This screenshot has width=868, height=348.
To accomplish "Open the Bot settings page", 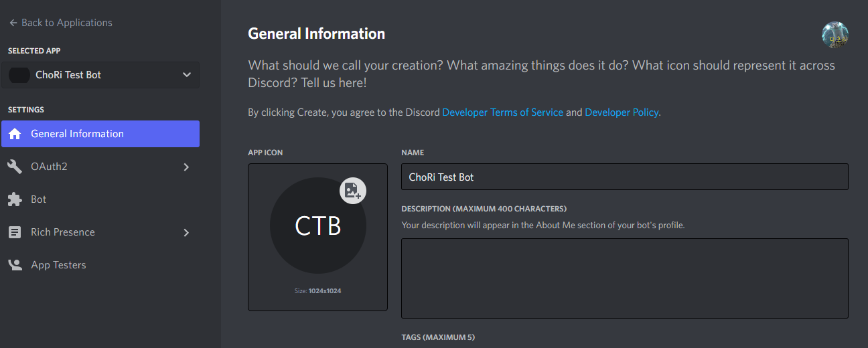I will click(100, 199).
